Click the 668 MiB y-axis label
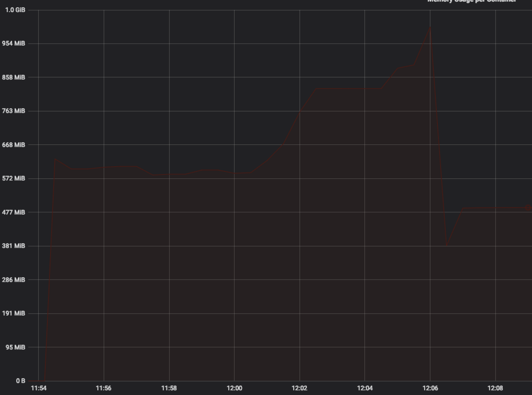Viewport: 532px width, 395px height. (14, 145)
